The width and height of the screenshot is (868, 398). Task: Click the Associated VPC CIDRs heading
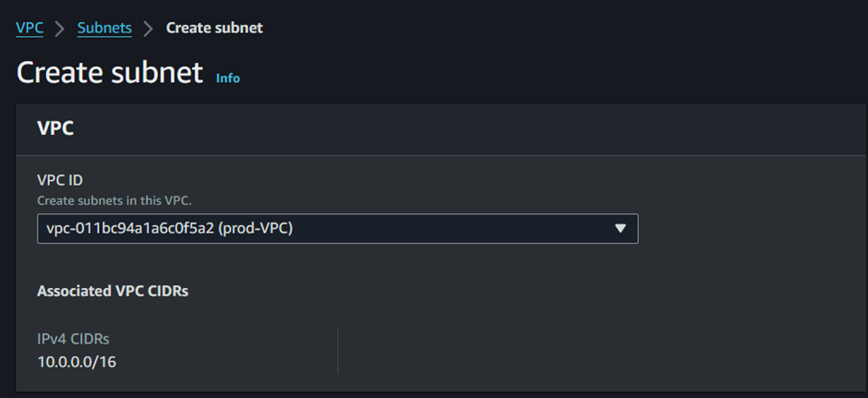(113, 291)
